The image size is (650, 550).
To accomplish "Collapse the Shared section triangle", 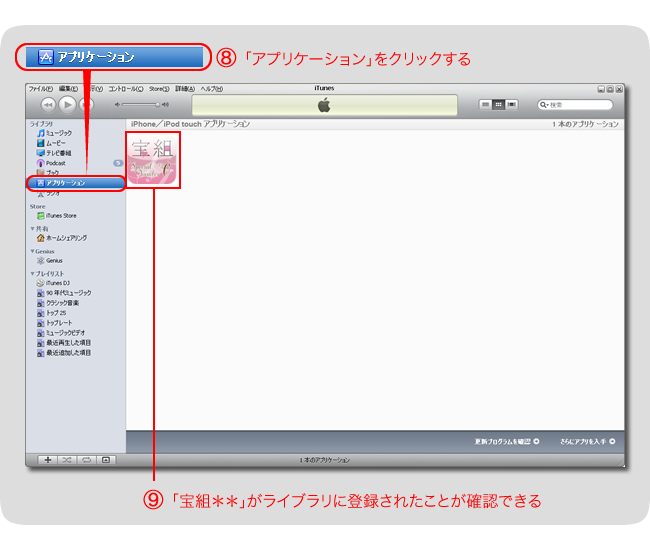I will [x=32, y=229].
